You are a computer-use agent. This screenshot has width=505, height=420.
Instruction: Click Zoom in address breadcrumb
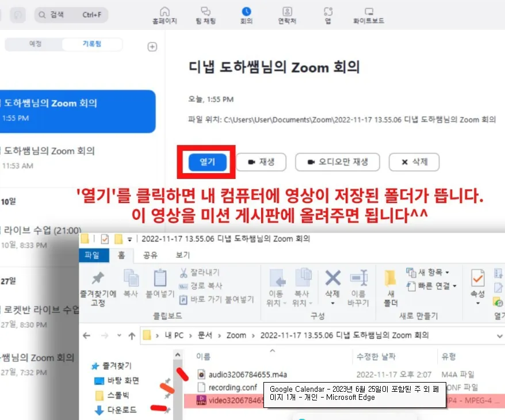pyautogui.click(x=236, y=335)
